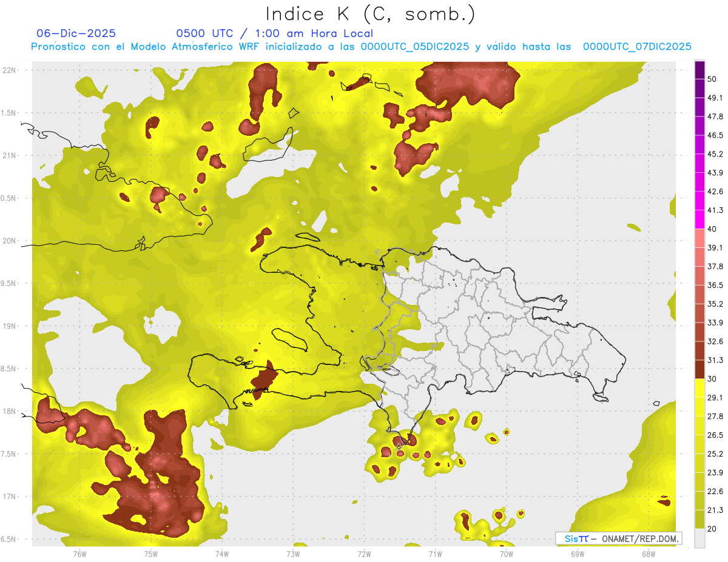The height and width of the screenshot is (562, 728).
Task: Click the colorbar value 22.6
Action: [x=715, y=492]
